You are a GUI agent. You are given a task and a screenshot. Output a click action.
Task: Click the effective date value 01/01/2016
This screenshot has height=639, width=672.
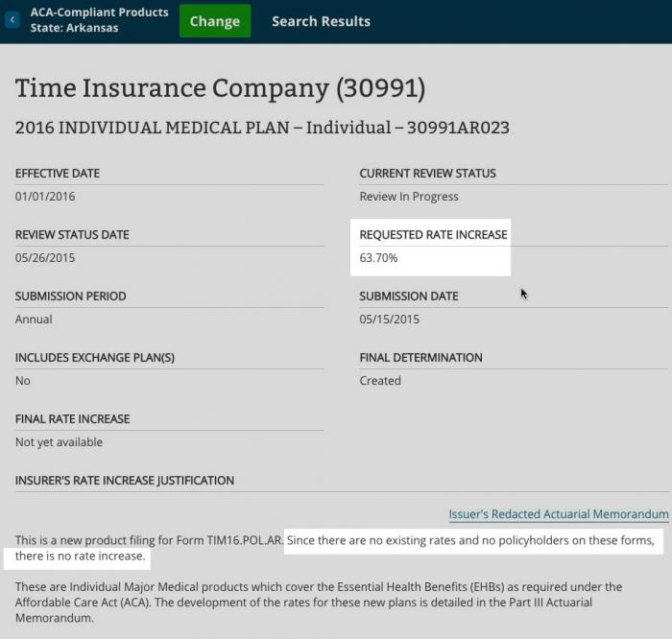(45, 197)
